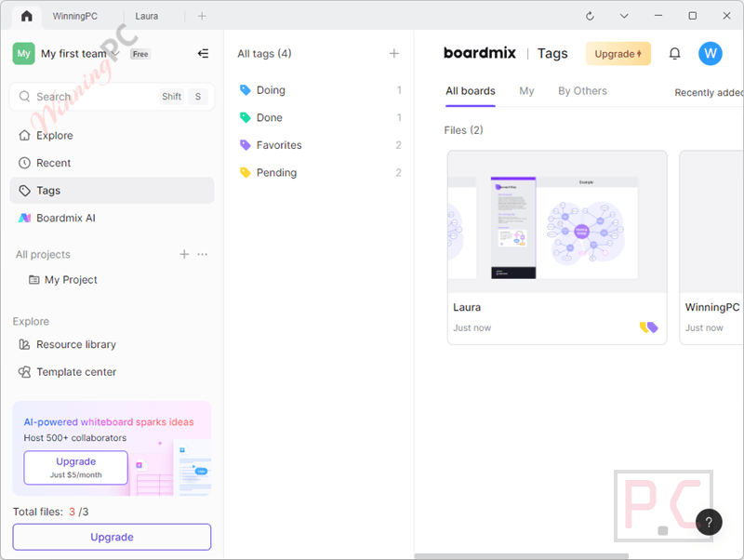The image size is (744, 560).
Task: Click the Upgrade Just $5/month promo button
Action: 76,468
